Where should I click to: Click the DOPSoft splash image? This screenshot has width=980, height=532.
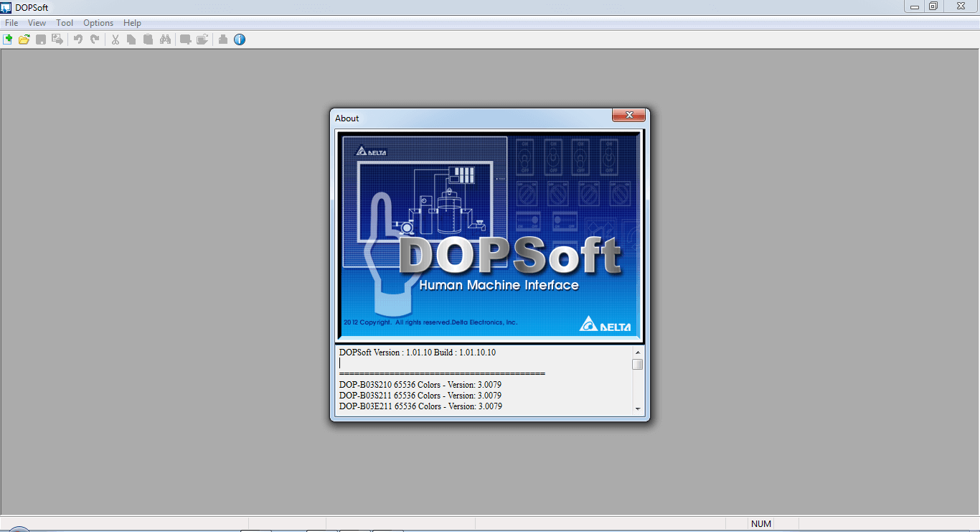click(x=489, y=236)
